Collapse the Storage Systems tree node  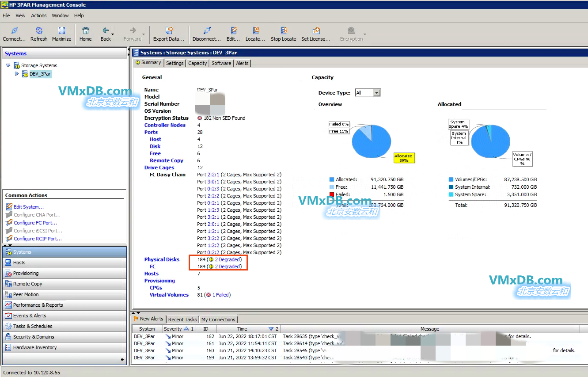(8, 65)
